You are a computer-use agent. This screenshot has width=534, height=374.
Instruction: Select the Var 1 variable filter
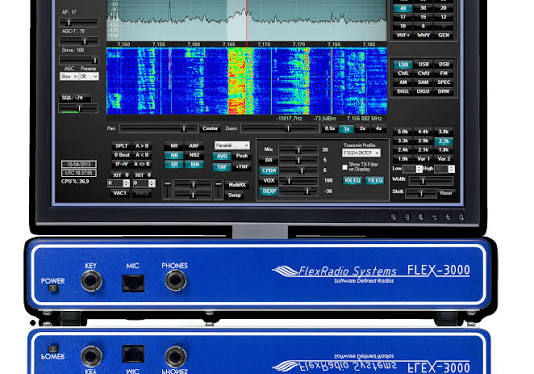pyautogui.click(x=423, y=159)
